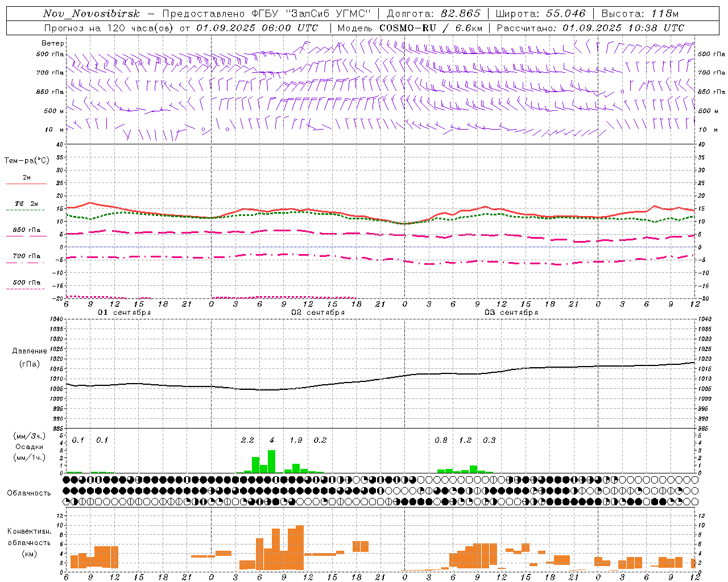Select the (мм/3ч.) precipitation unit label
Image resolution: width=728 pixels, height=582 pixels.
coord(30,436)
